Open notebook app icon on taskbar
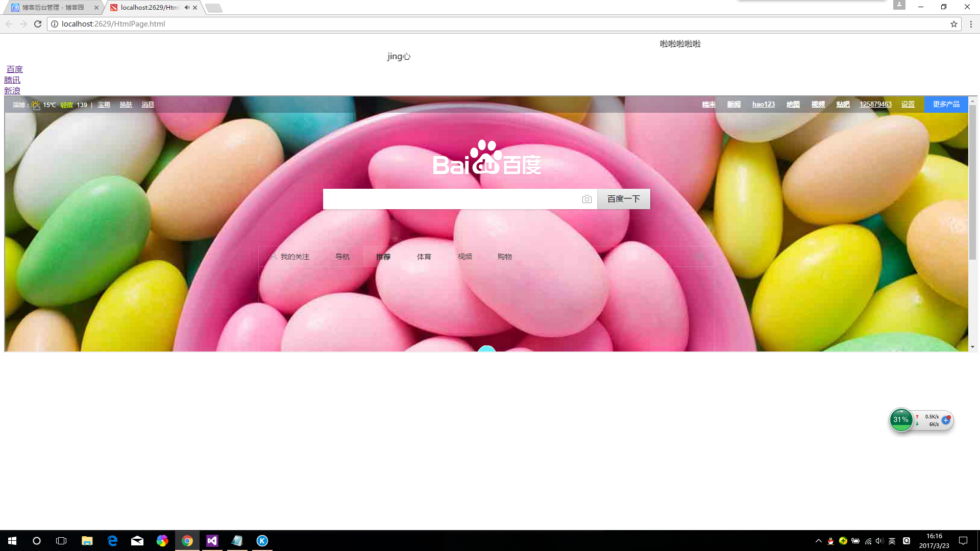Image resolution: width=980 pixels, height=551 pixels. (x=237, y=541)
